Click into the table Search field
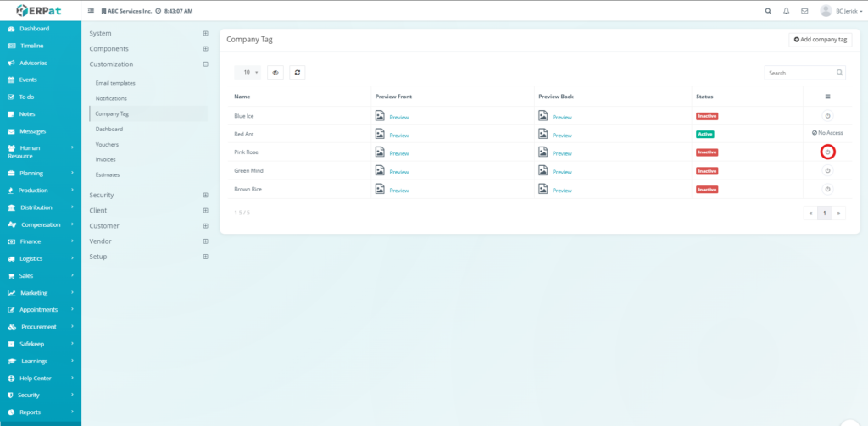Screen dimensions: 868x426 (799, 73)
